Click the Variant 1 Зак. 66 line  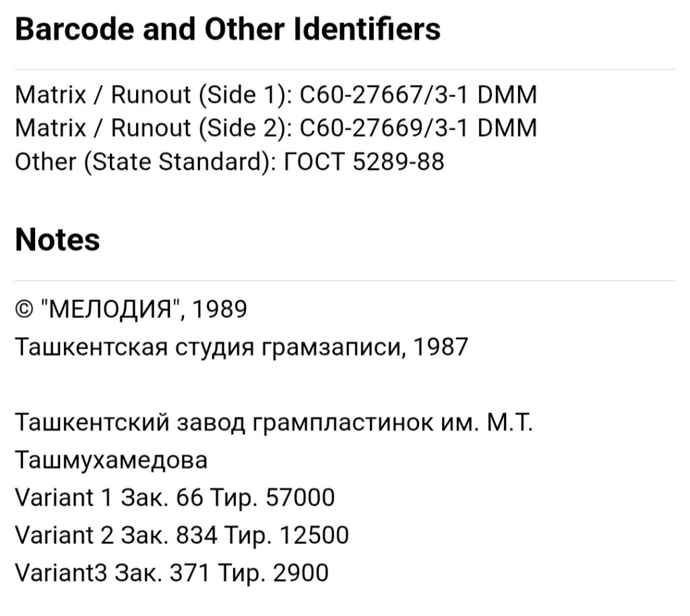tap(175, 497)
